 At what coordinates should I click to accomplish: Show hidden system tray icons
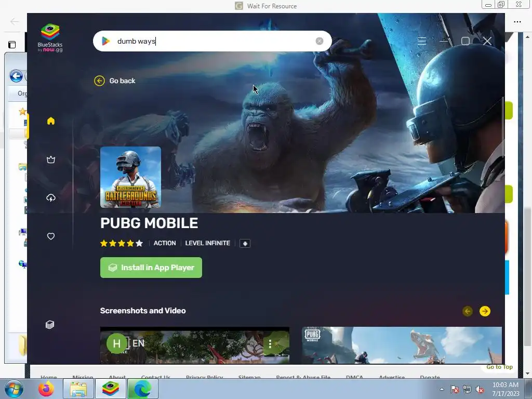442,389
